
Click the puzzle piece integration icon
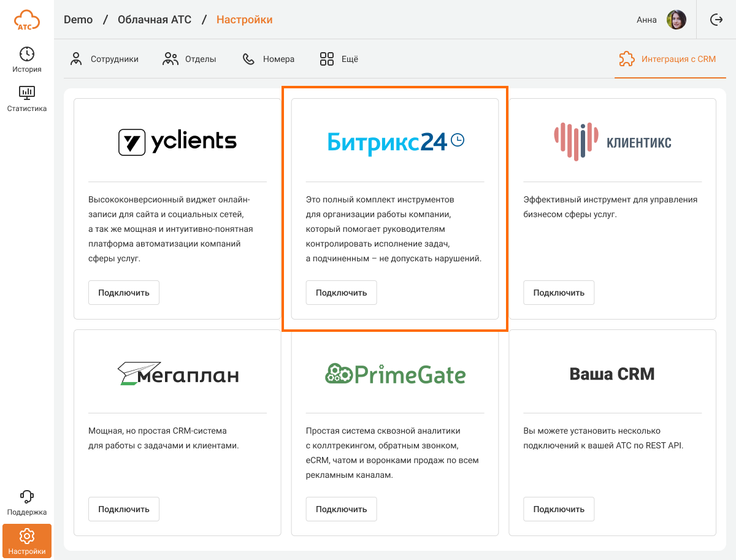point(626,59)
